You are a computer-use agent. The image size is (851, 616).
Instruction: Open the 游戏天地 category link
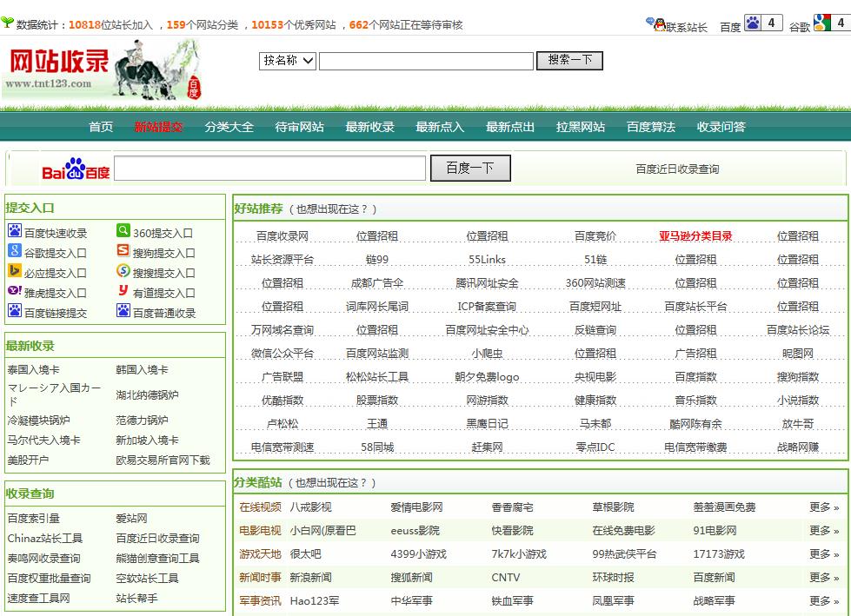point(261,553)
